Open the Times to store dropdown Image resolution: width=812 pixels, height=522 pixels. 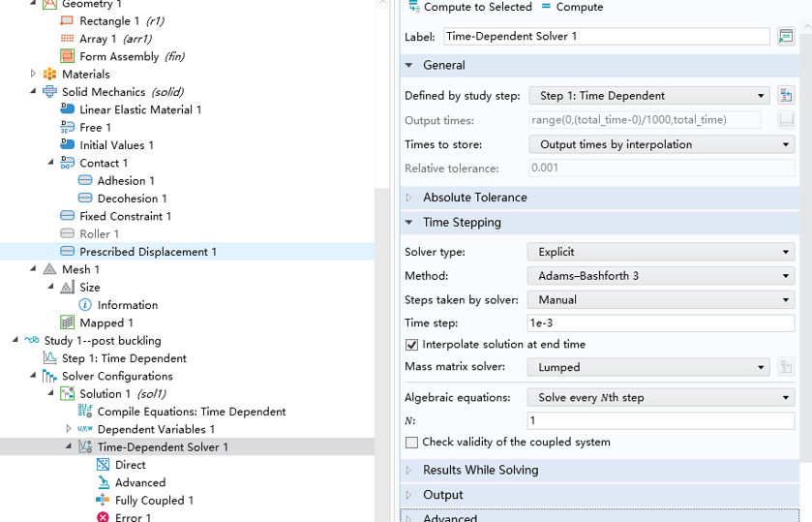pyautogui.click(x=661, y=144)
